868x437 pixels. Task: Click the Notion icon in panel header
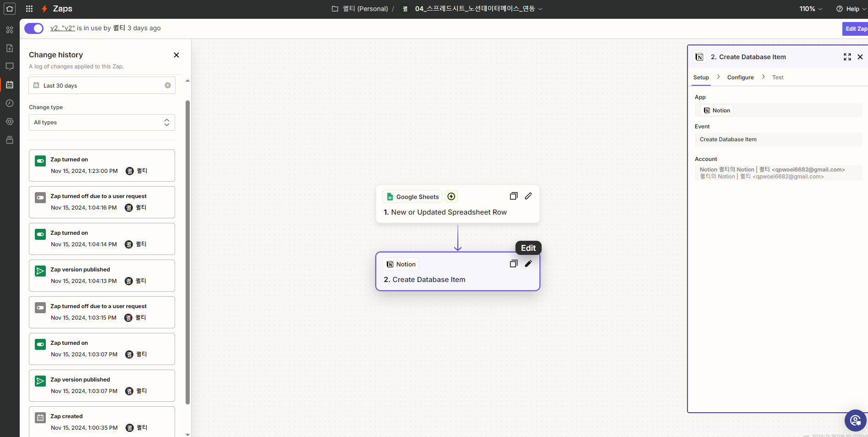pos(699,57)
